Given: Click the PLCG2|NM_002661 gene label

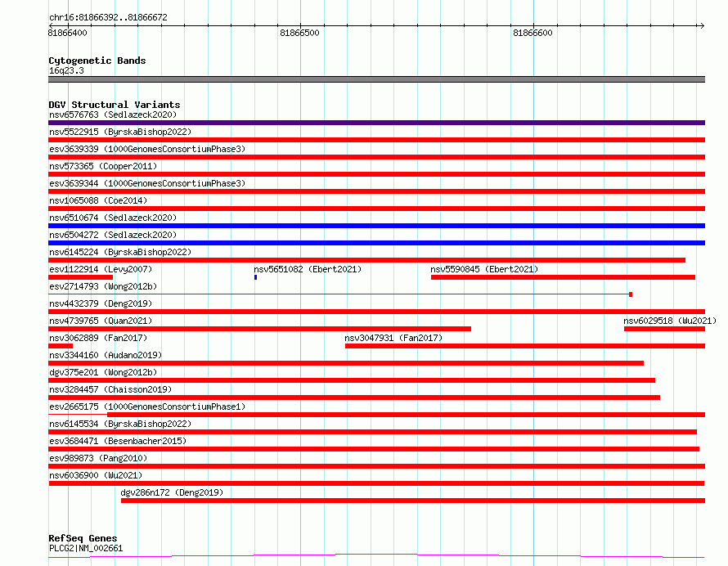Looking at the screenshot, I should tap(86, 548).
